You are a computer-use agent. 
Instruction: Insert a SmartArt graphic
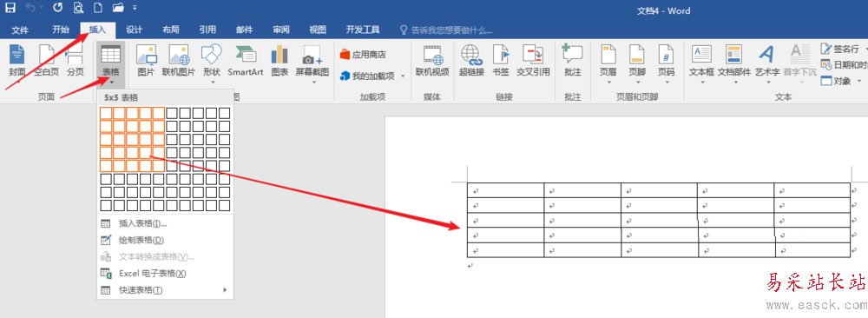(246, 61)
